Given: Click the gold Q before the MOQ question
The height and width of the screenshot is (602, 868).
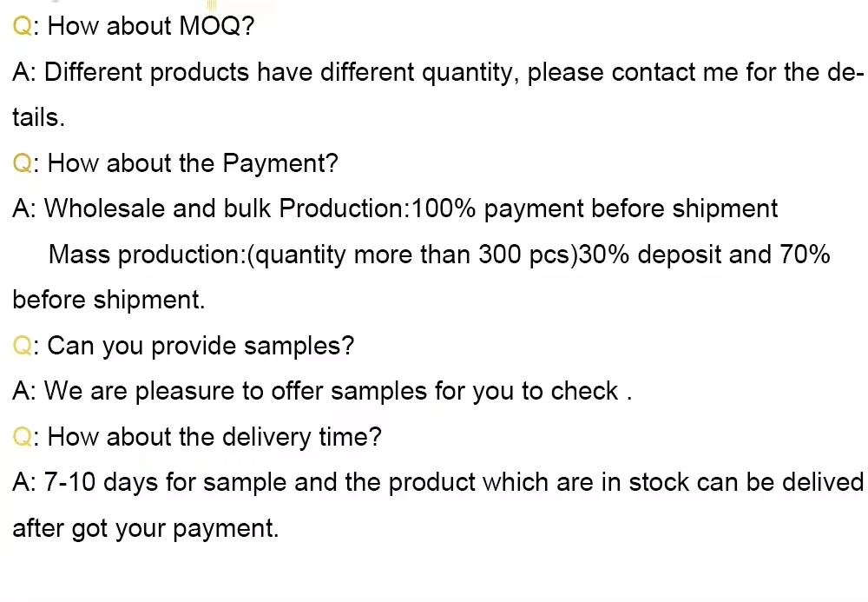Looking at the screenshot, I should [22, 26].
